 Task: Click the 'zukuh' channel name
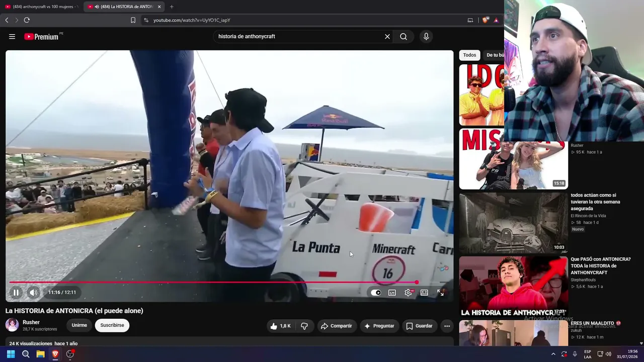click(x=576, y=330)
